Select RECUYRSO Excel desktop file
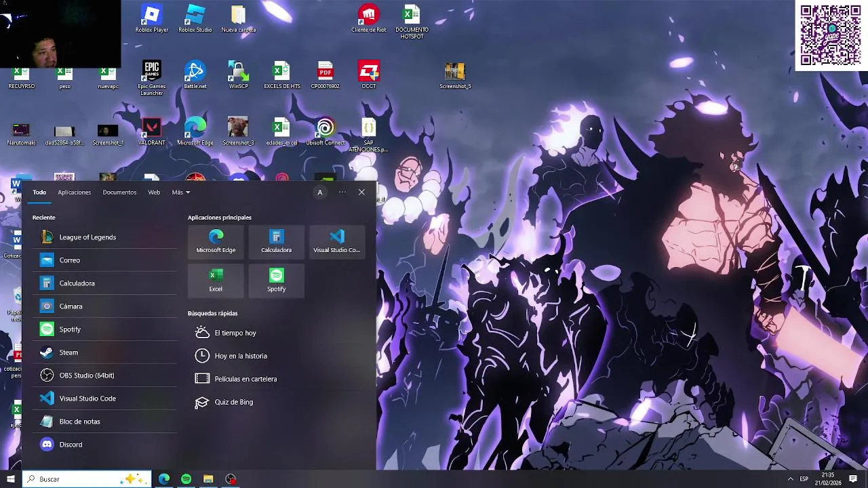The image size is (868, 488). tap(22, 78)
